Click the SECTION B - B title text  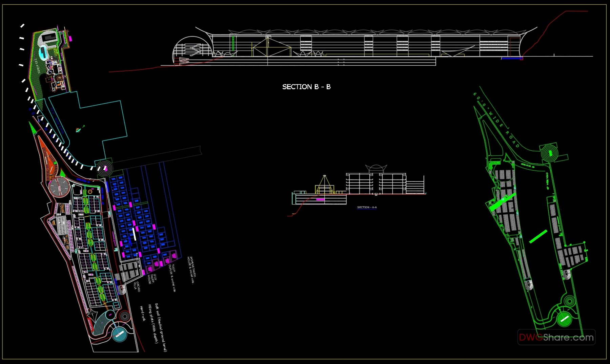tap(306, 87)
